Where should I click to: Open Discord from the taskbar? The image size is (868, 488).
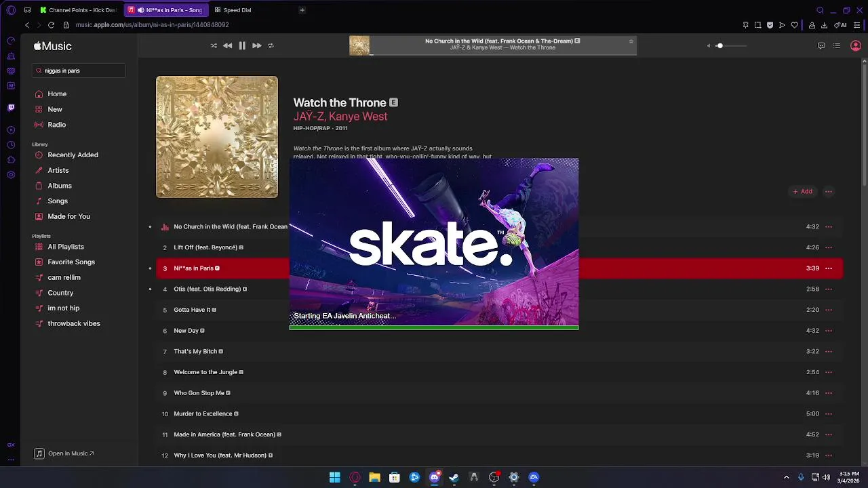coord(435,477)
